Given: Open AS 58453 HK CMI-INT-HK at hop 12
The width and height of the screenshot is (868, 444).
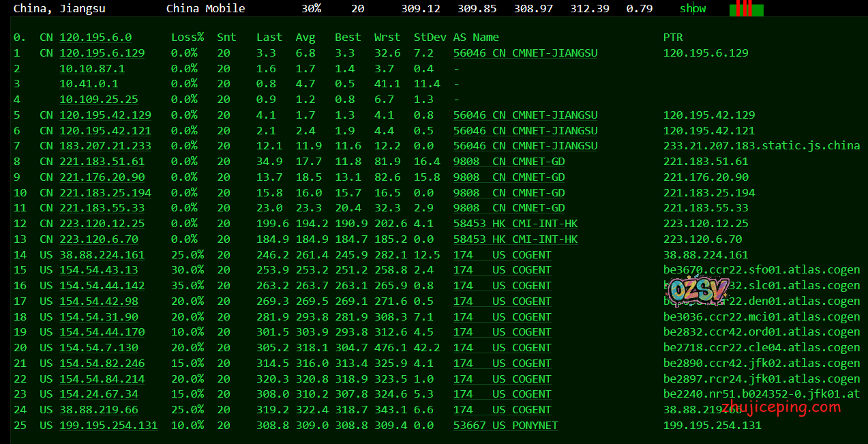Looking at the screenshot, I should [x=515, y=224].
